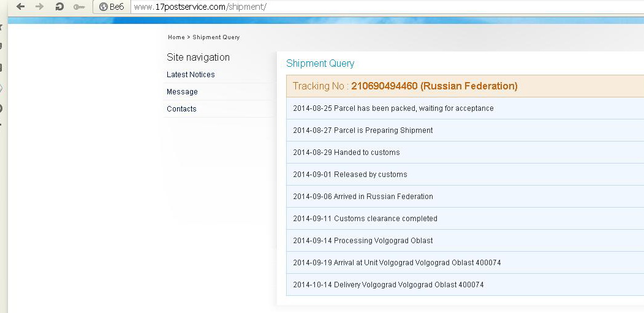Open the Веб site info badge
Image resolution: width=644 pixels, height=313 pixels.
(x=111, y=7)
